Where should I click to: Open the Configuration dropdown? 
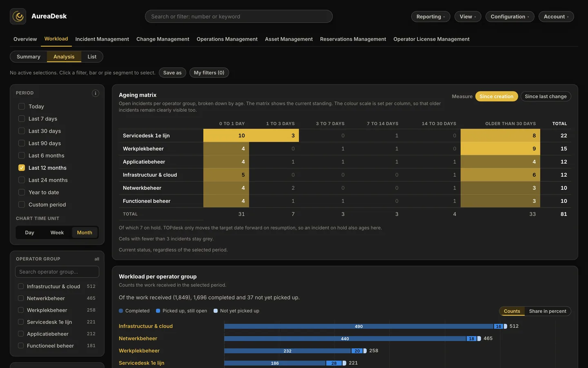tap(510, 16)
